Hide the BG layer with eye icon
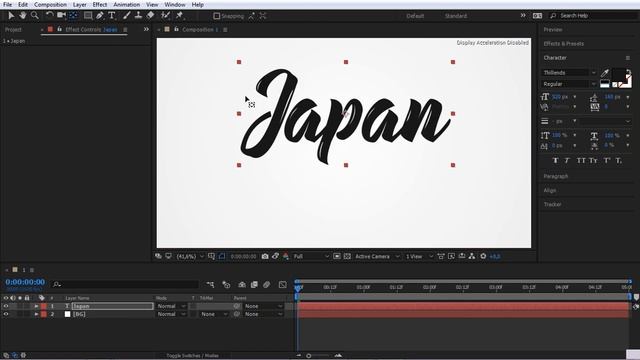The height and width of the screenshot is (360, 640). (6, 314)
